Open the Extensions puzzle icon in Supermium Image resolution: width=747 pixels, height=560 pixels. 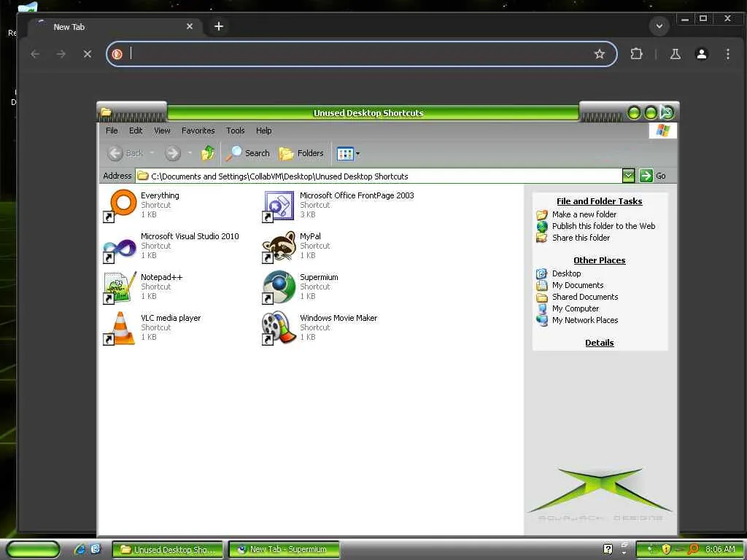[x=636, y=54]
